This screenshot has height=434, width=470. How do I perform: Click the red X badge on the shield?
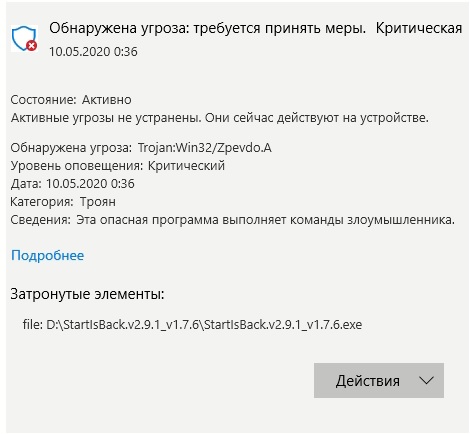pos(32,45)
